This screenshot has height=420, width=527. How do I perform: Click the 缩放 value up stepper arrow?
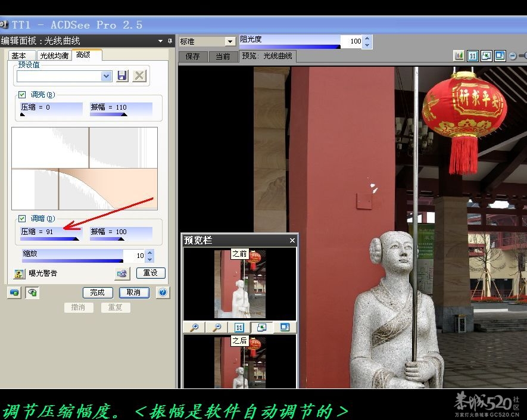tap(148, 251)
